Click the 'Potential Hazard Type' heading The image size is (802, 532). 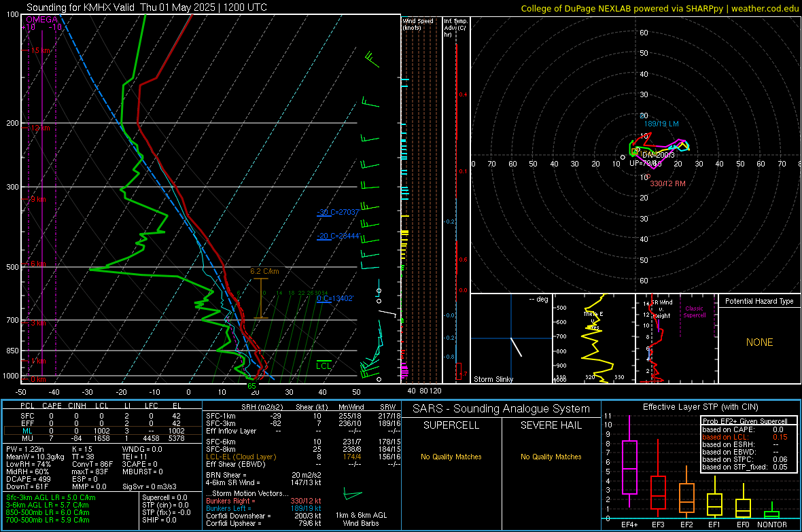(759, 301)
